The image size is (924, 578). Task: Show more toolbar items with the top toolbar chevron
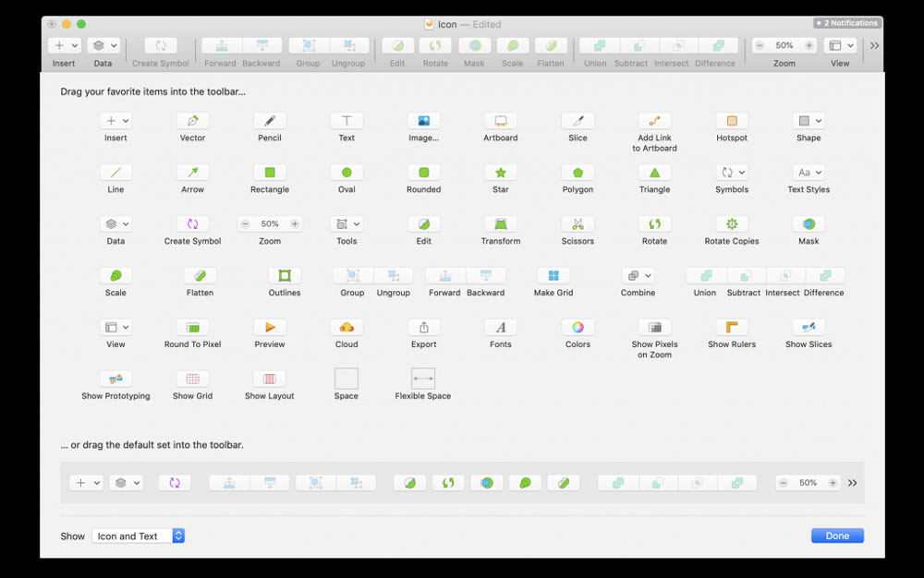coord(874,45)
